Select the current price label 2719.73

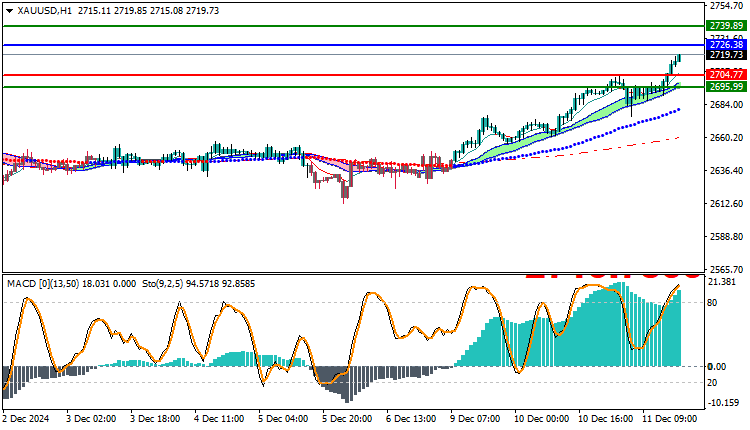[726, 55]
